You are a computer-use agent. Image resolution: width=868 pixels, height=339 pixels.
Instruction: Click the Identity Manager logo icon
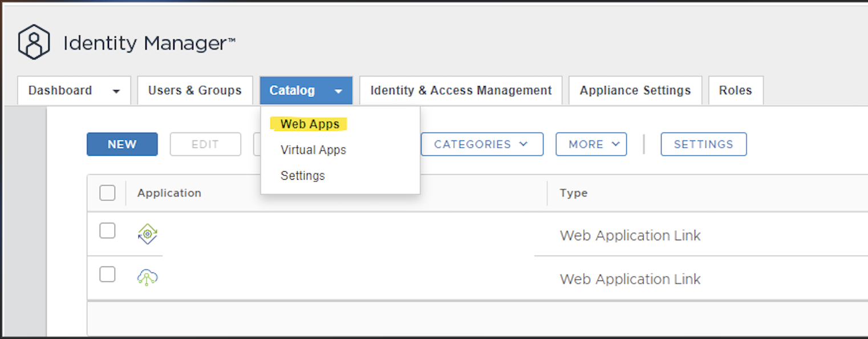[34, 42]
